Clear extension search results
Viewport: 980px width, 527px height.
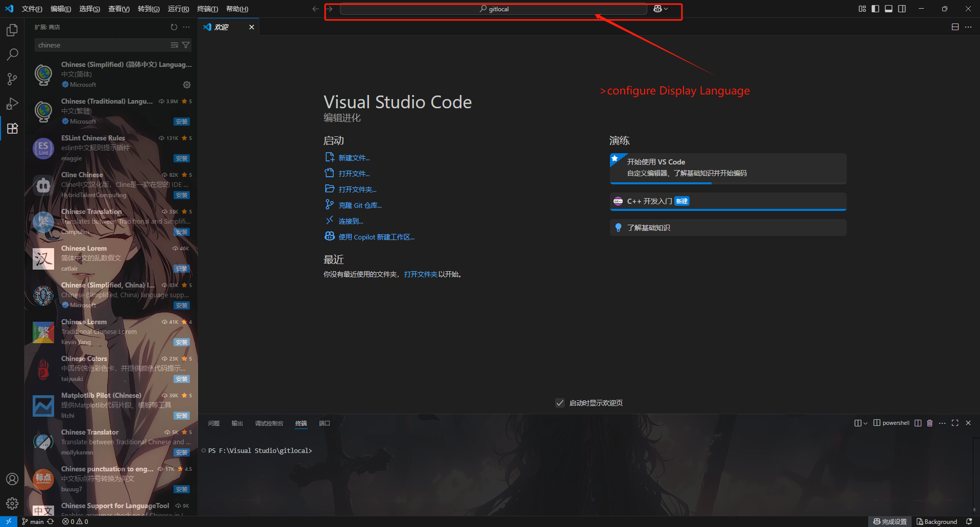point(175,45)
